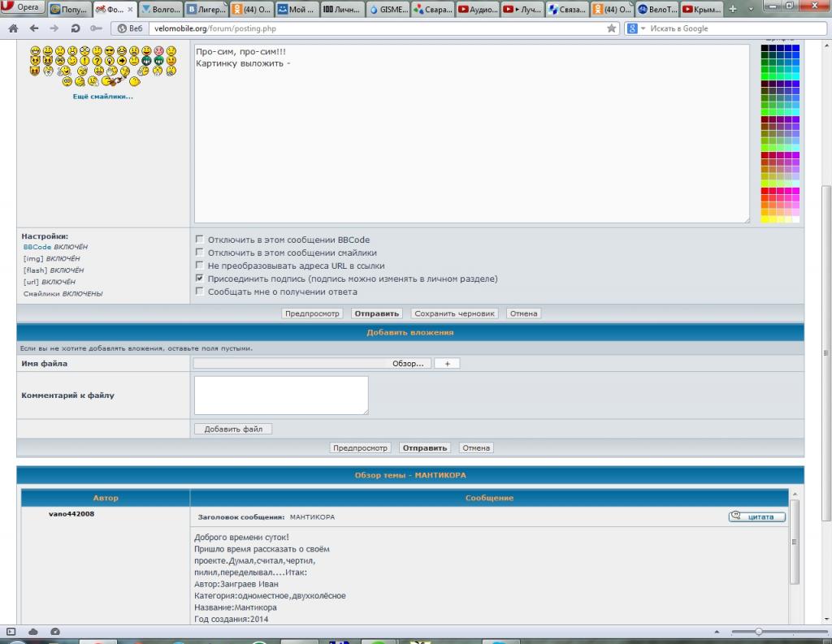The width and height of the screenshot is (832, 644).
Task: Bookmark this page with the star icon
Action: click(x=612, y=28)
